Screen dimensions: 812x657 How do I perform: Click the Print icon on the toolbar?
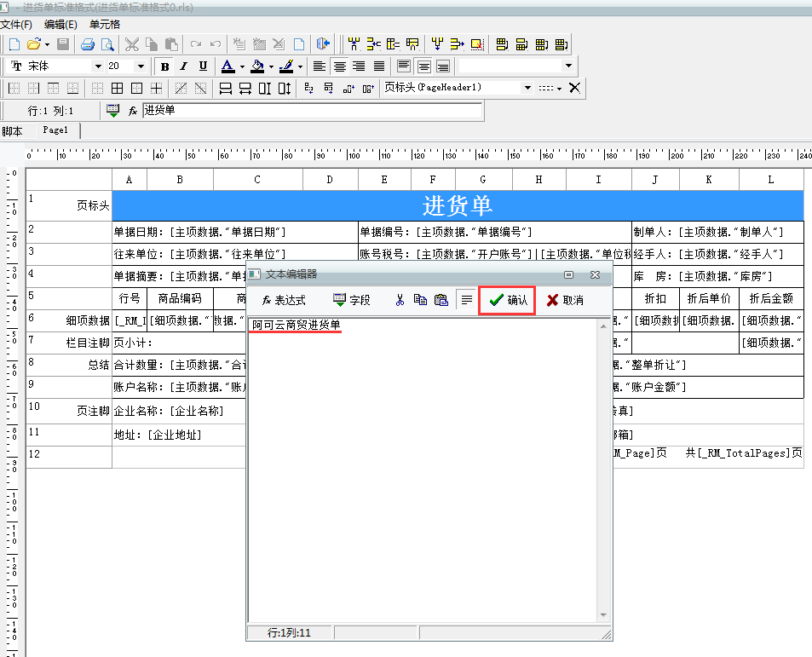(x=89, y=45)
